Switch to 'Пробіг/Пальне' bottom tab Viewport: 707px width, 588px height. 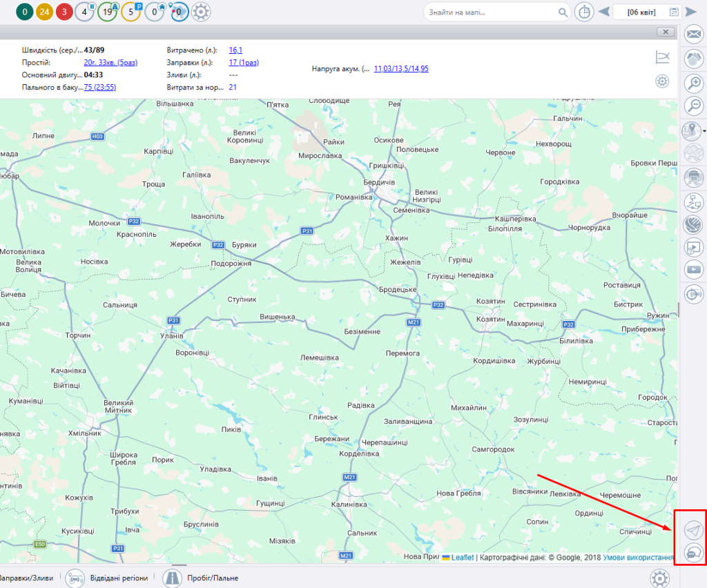coord(213,578)
